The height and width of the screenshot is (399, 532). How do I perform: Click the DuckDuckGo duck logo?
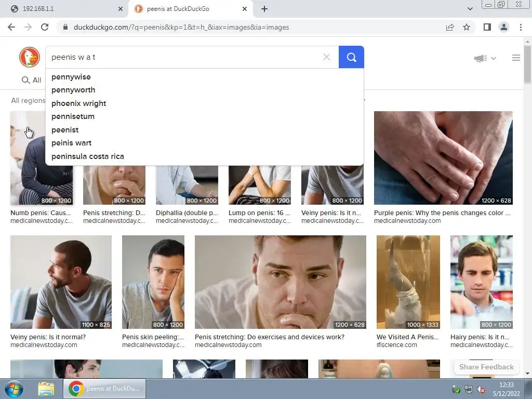pos(30,57)
